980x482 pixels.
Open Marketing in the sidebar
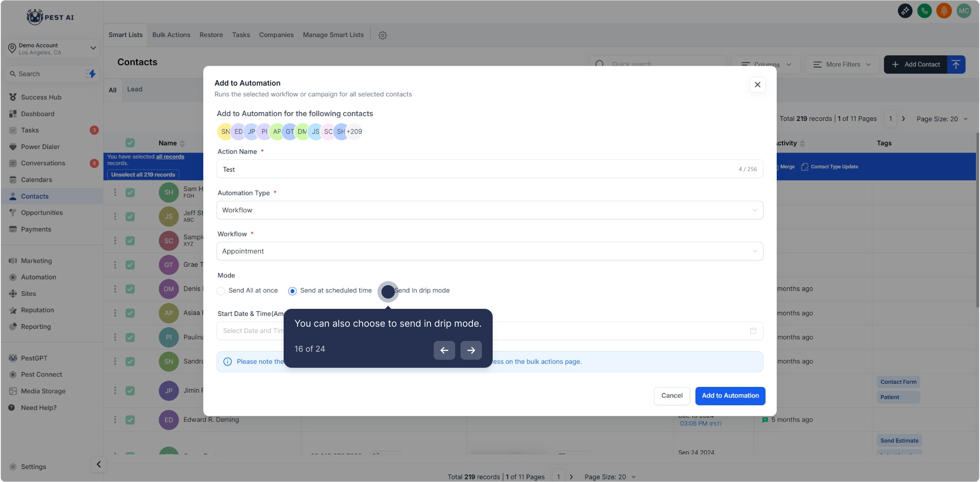point(36,261)
